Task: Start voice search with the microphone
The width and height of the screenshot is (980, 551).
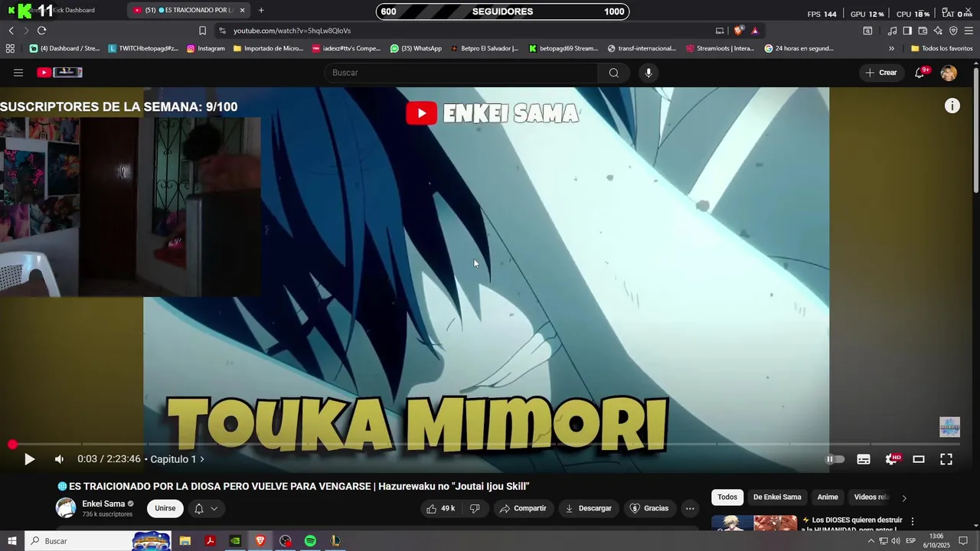Action: 648,73
